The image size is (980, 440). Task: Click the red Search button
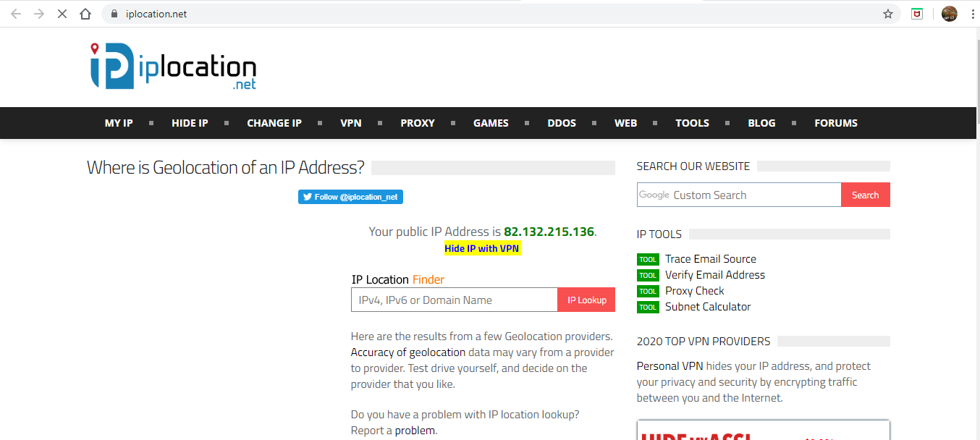866,195
